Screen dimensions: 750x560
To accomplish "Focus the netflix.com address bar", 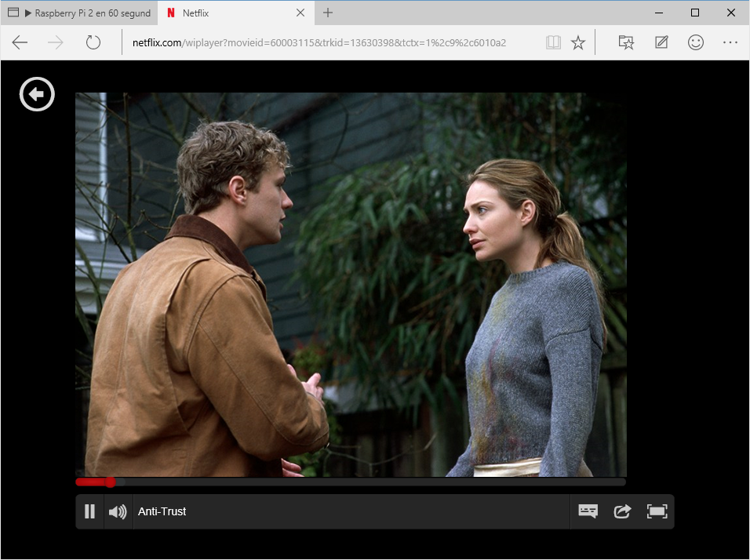I will pos(319,42).
